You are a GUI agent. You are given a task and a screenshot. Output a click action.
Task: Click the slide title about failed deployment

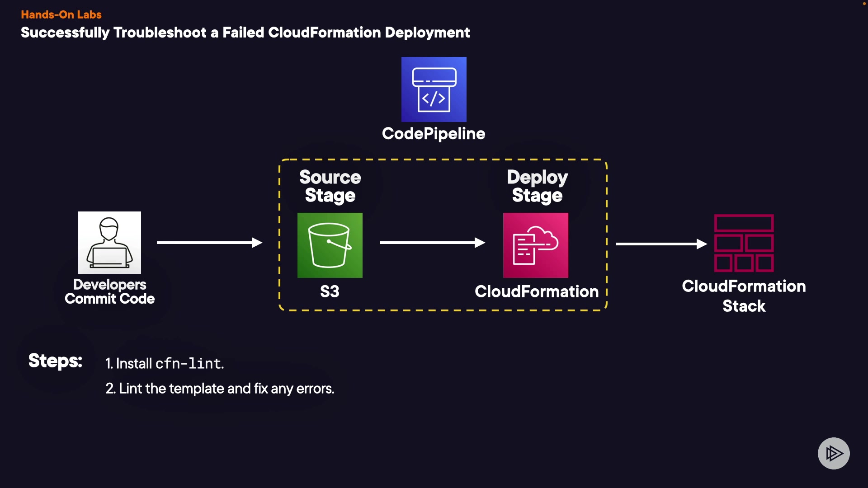[x=245, y=33]
